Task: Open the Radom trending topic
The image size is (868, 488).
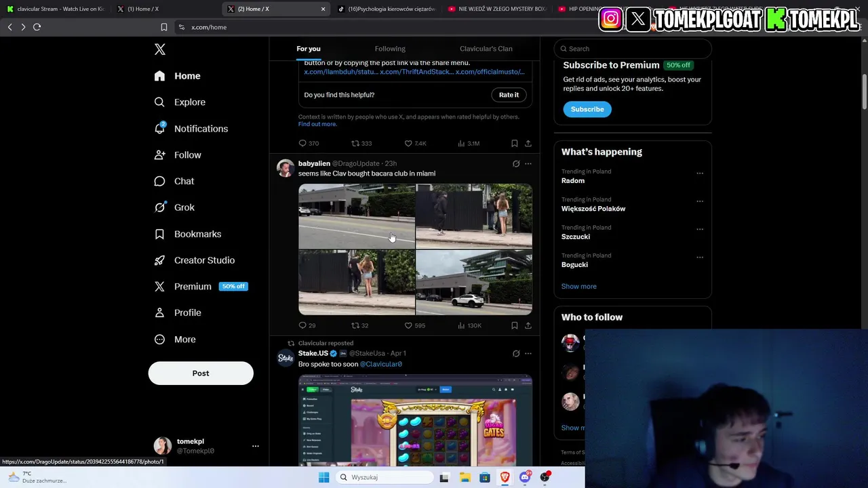Action: coord(573,181)
